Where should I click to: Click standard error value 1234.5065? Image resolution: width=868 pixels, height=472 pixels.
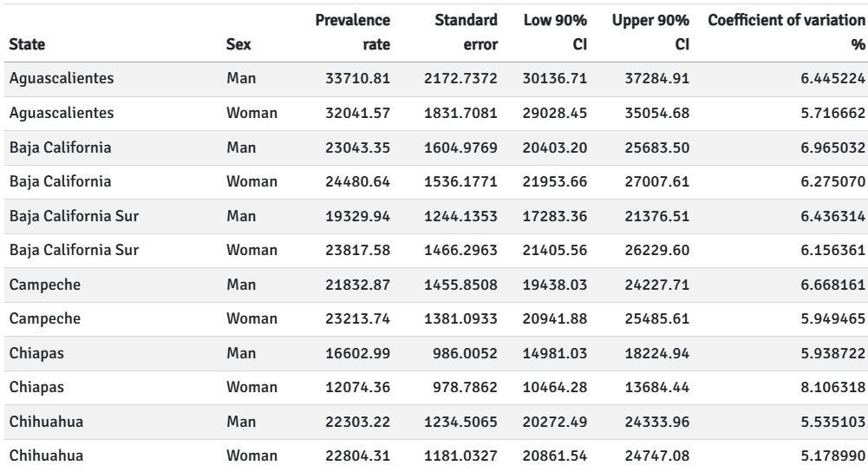pyautogui.click(x=460, y=422)
